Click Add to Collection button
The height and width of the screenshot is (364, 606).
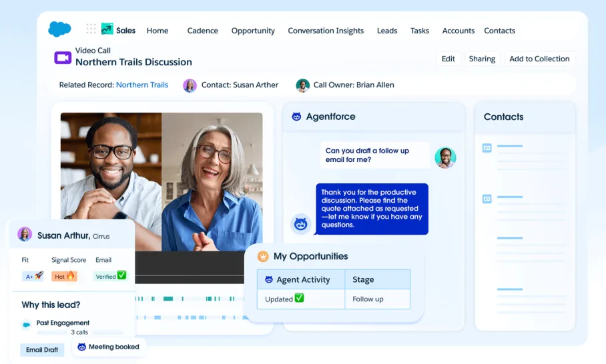coord(539,59)
